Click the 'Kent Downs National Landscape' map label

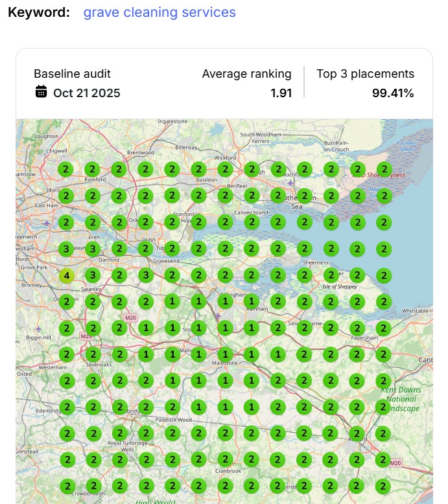(x=401, y=399)
